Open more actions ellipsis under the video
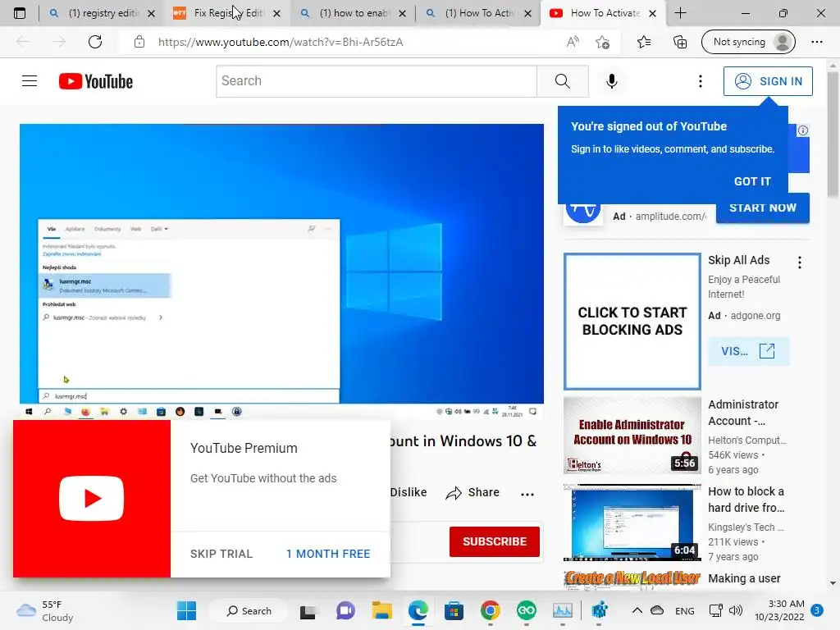This screenshot has height=630, width=840. [527, 493]
